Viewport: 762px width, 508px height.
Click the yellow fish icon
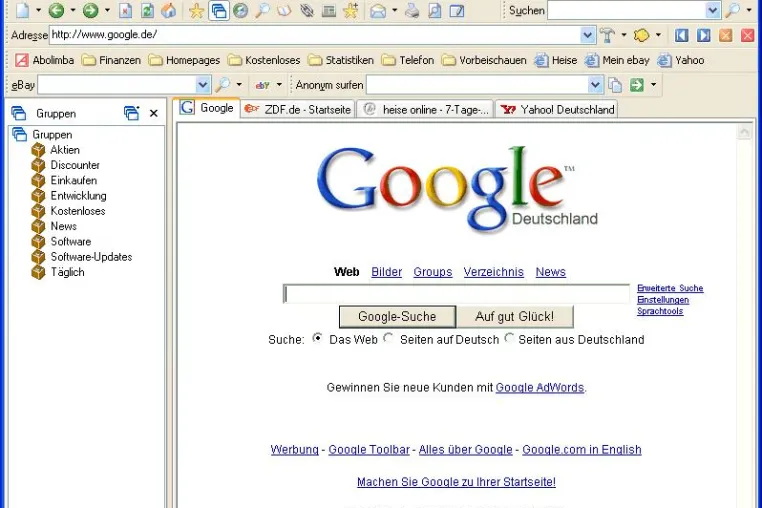coord(641,35)
